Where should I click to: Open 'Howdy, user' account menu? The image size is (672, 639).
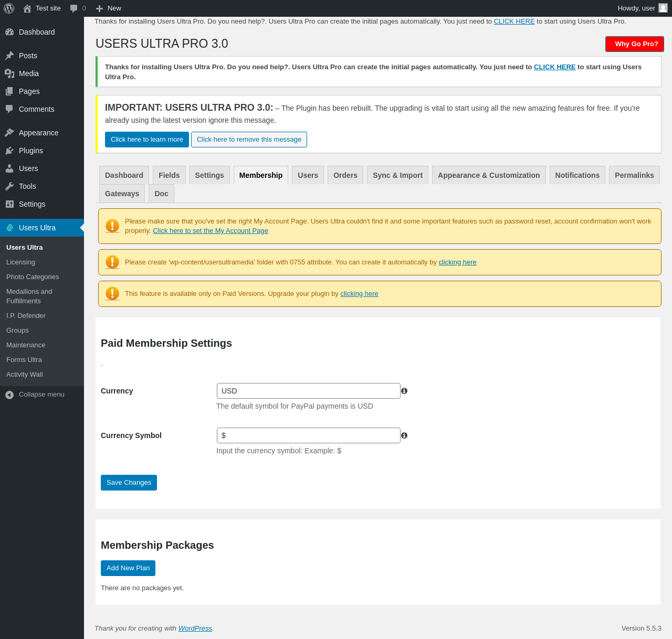[x=642, y=8]
